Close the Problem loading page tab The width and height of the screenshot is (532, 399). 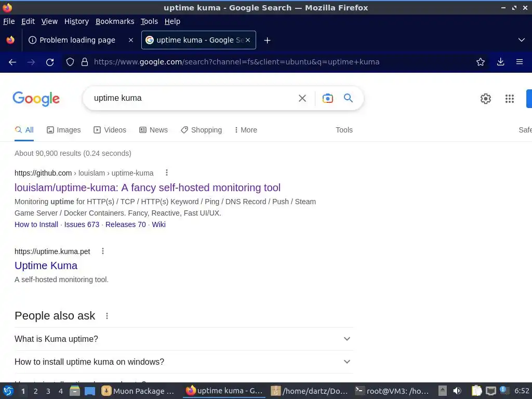click(130, 40)
